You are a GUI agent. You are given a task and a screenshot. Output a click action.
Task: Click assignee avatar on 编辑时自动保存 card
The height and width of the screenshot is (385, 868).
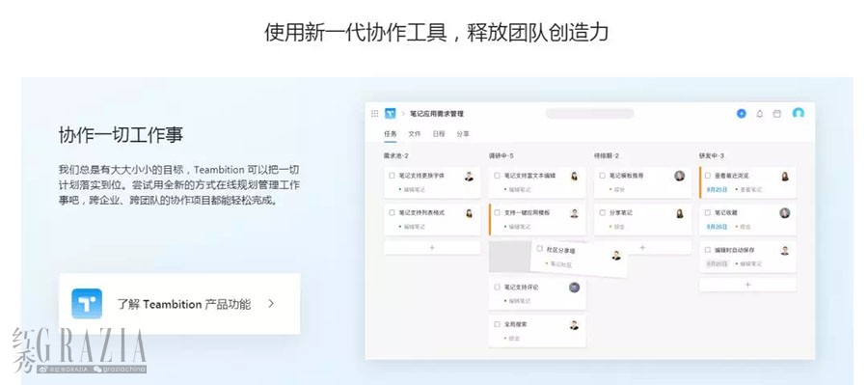[784, 250]
